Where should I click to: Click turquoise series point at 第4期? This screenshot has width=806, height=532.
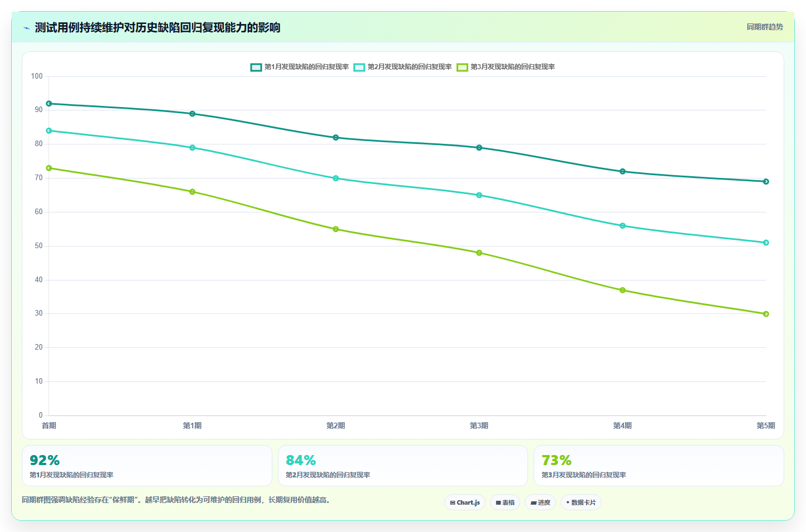(622, 226)
